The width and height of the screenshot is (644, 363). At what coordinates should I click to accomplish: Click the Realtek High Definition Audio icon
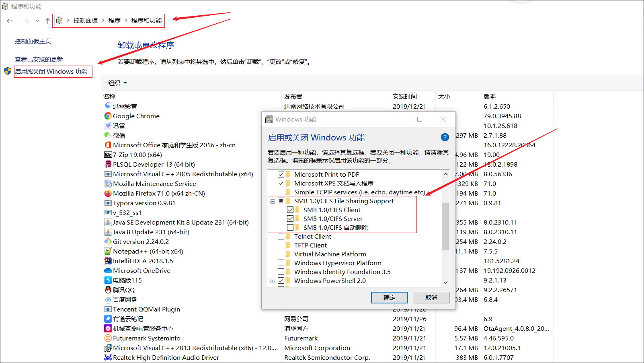pyautogui.click(x=108, y=357)
